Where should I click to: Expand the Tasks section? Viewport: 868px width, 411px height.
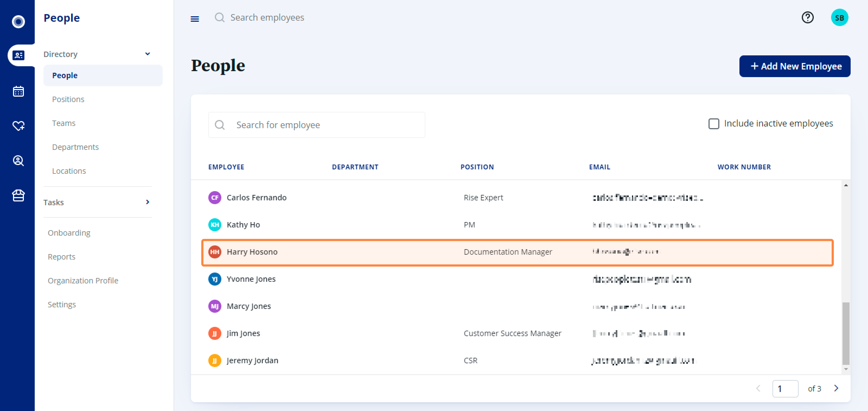[147, 202]
